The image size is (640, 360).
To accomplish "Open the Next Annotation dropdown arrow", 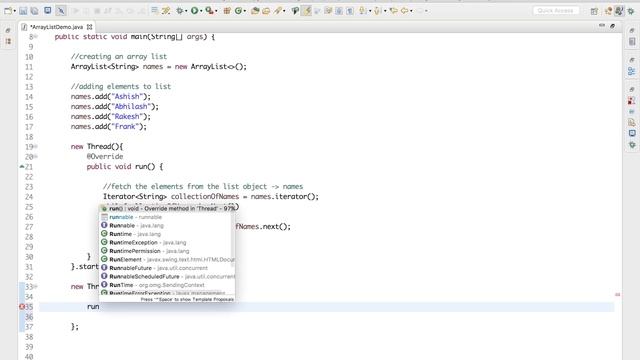I will pos(370,11).
